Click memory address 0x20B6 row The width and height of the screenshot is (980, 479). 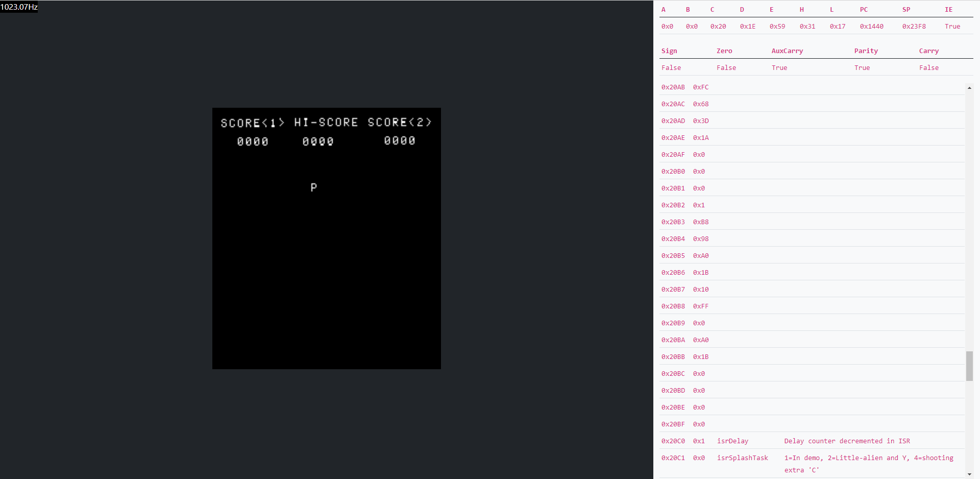click(812, 273)
